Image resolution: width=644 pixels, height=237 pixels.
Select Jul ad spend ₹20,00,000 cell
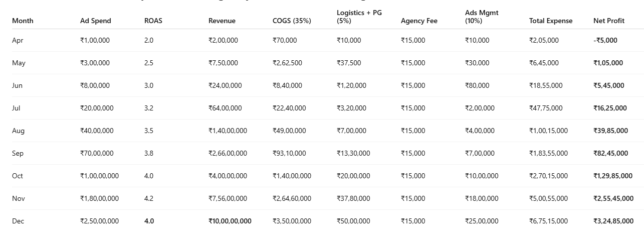[97, 108]
